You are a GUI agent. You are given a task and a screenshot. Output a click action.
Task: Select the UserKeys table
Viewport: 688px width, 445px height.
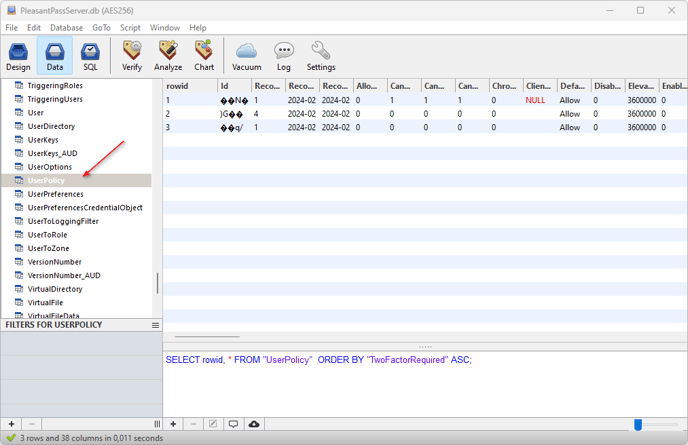[x=43, y=140]
